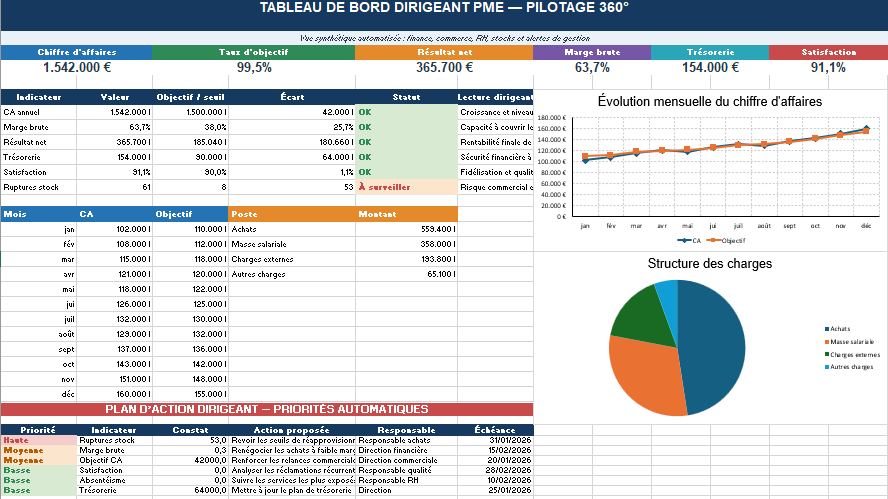
Task: Click the 559.400 montant cell
Action: [406, 229]
